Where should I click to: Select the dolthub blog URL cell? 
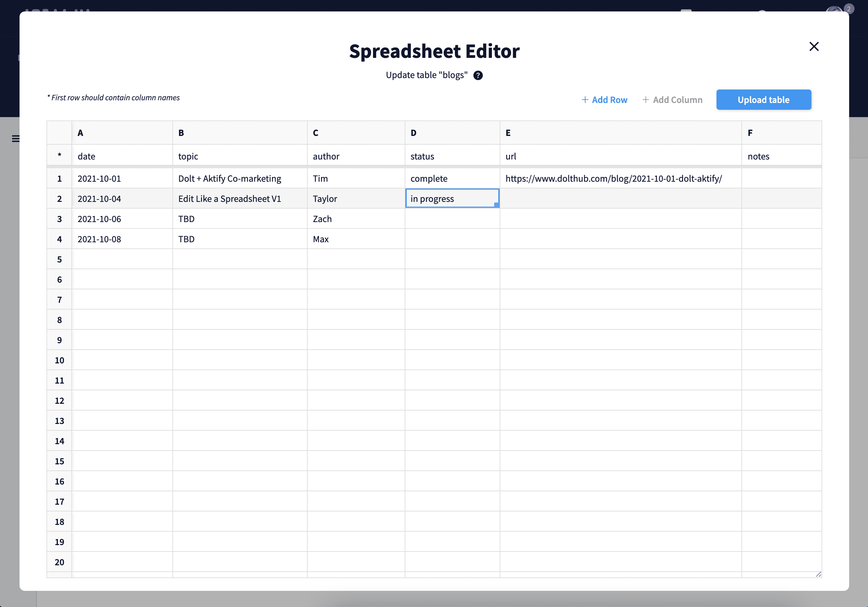pyautogui.click(x=621, y=178)
